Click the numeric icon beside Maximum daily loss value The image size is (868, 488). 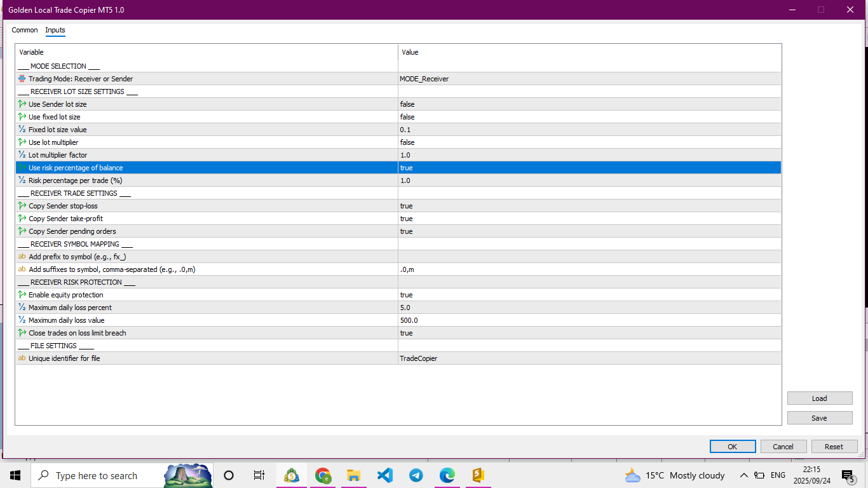(22, 320)
